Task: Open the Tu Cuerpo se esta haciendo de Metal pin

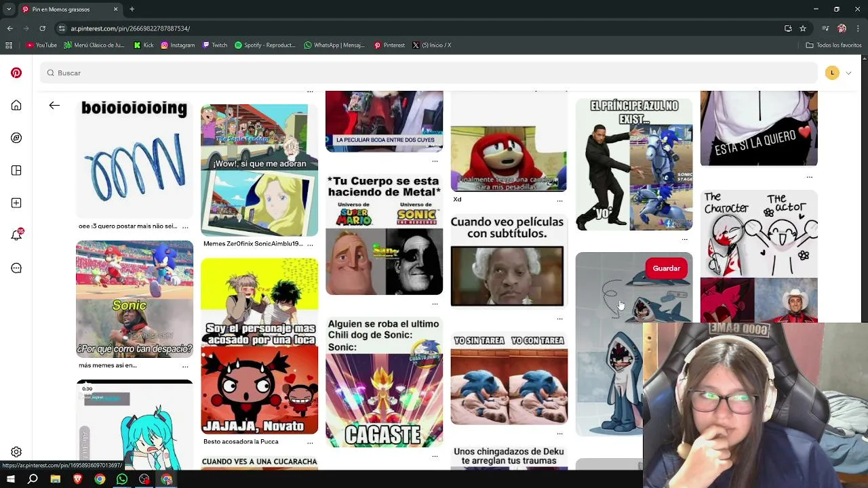Action: (x=384, y=235)
